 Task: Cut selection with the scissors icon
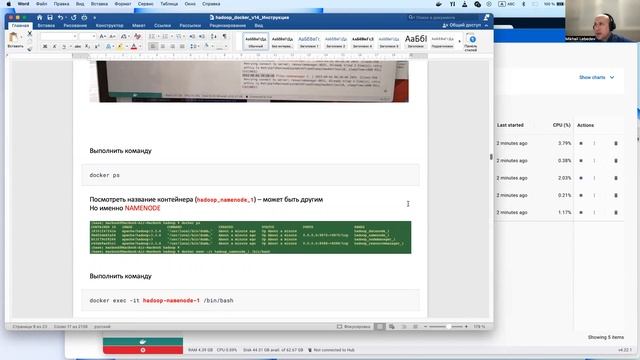(x=29, y=34)
